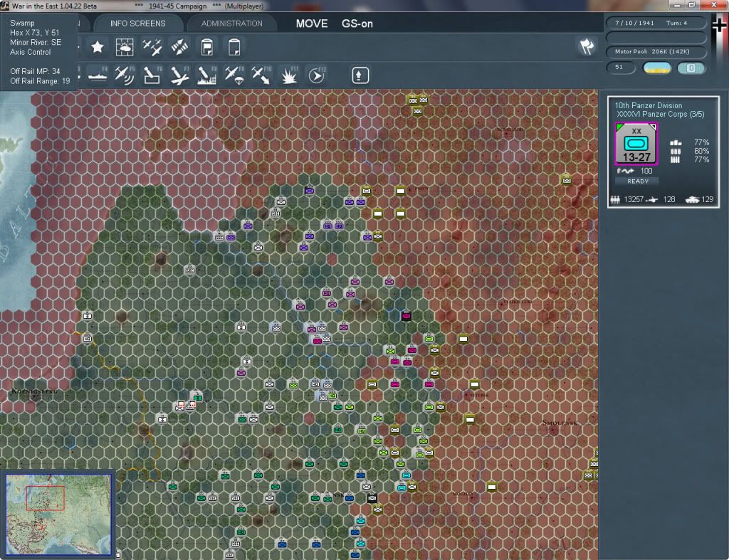Viewport: 729px width, 560px height.
Task: Click the 'Axis Control' text
Action: click(30, 52)
